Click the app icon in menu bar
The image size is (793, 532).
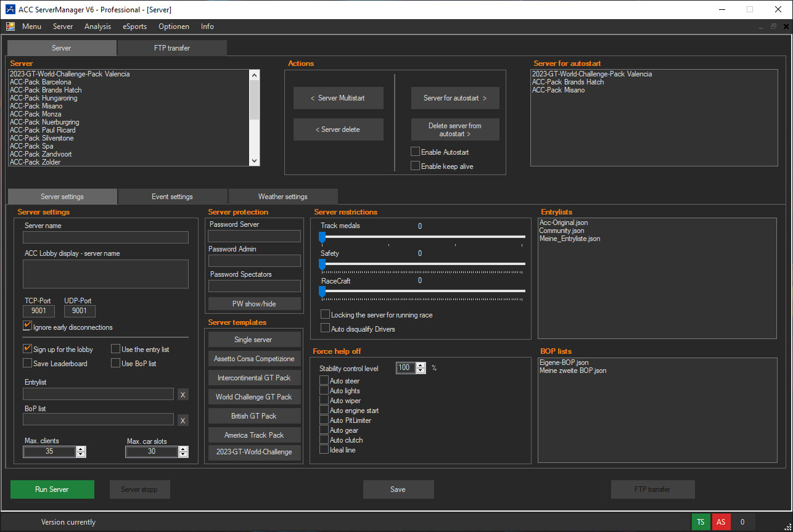[x=10, y=27]
